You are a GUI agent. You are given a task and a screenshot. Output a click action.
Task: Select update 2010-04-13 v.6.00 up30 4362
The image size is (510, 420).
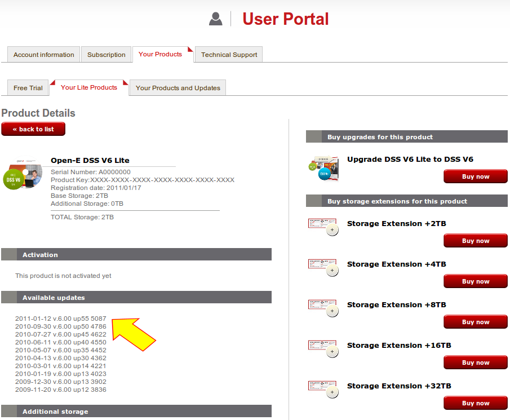click(60, 358)
